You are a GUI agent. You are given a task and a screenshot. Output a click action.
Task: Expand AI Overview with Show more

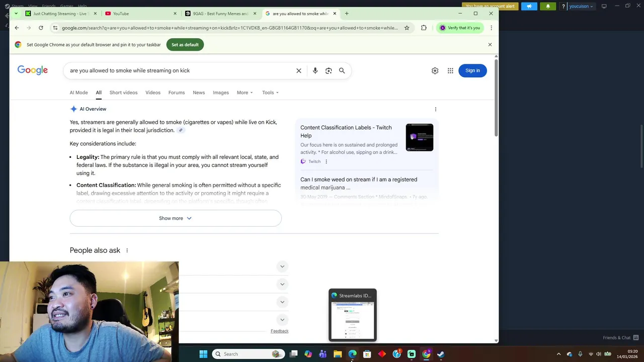[176, 218]
